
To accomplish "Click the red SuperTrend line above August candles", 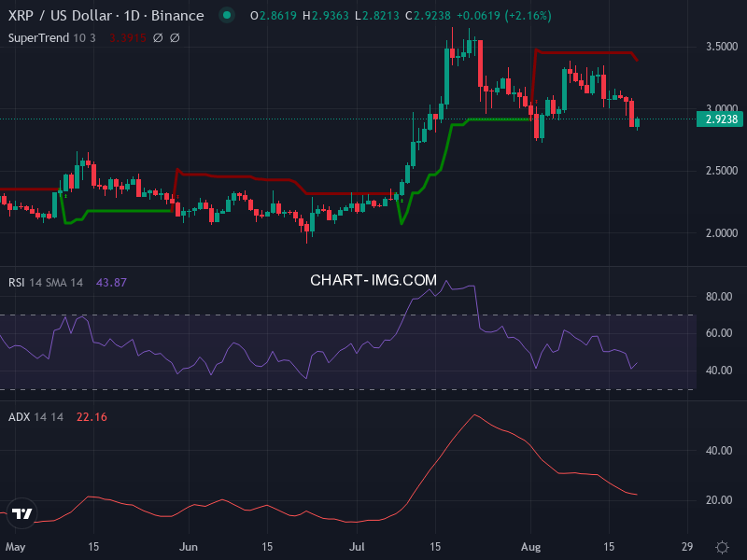I will [584, 52].
